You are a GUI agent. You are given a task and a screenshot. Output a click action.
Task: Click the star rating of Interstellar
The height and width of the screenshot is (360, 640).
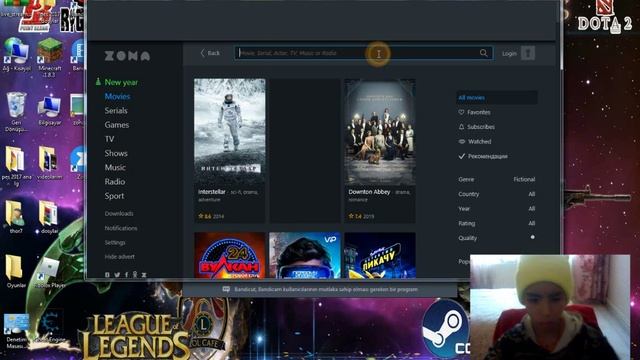coord(204,216)
